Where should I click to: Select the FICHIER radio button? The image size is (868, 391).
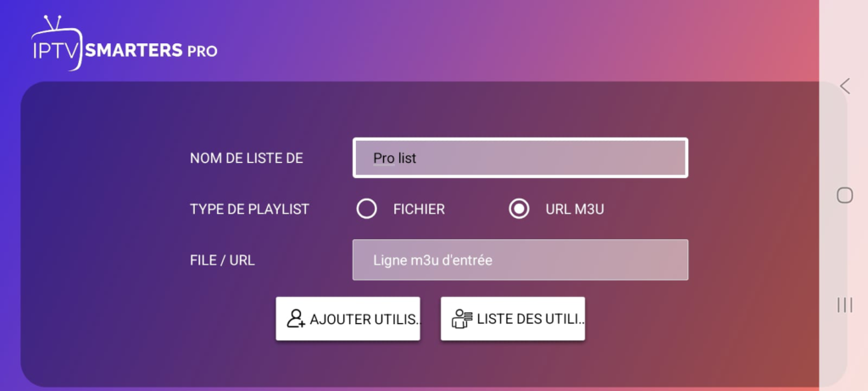pos(366,209)
